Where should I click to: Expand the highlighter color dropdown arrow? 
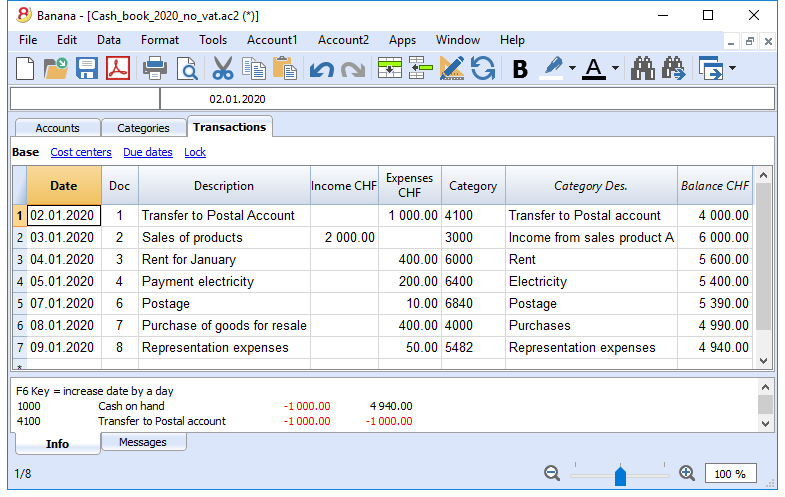pyautogui.click(x=572, y=68)
